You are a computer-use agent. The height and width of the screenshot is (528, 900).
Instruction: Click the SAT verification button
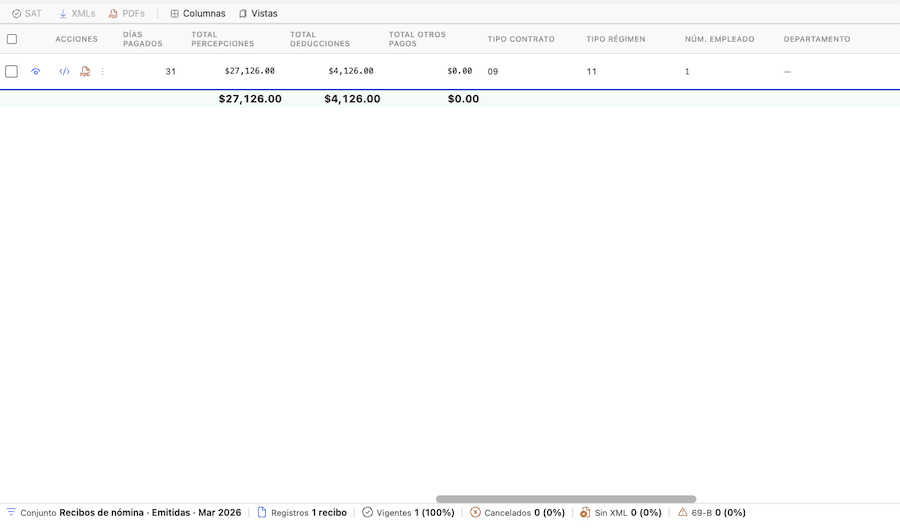pyautogui.click(x=27, y=13)
